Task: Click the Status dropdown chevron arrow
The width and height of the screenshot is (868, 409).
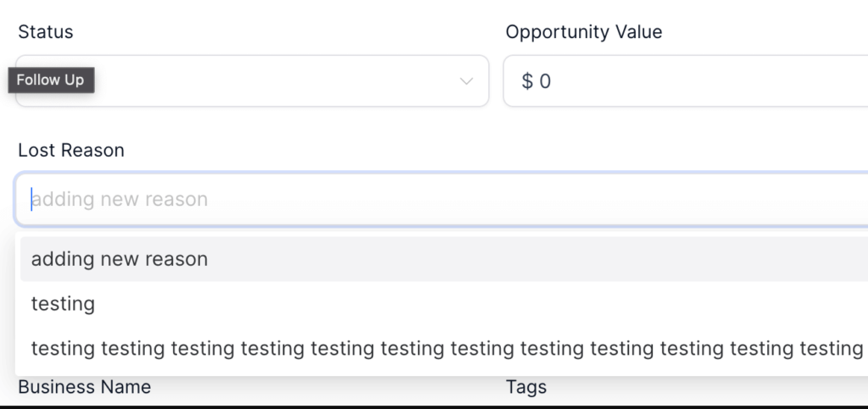Action: click(x=465, y=81)
